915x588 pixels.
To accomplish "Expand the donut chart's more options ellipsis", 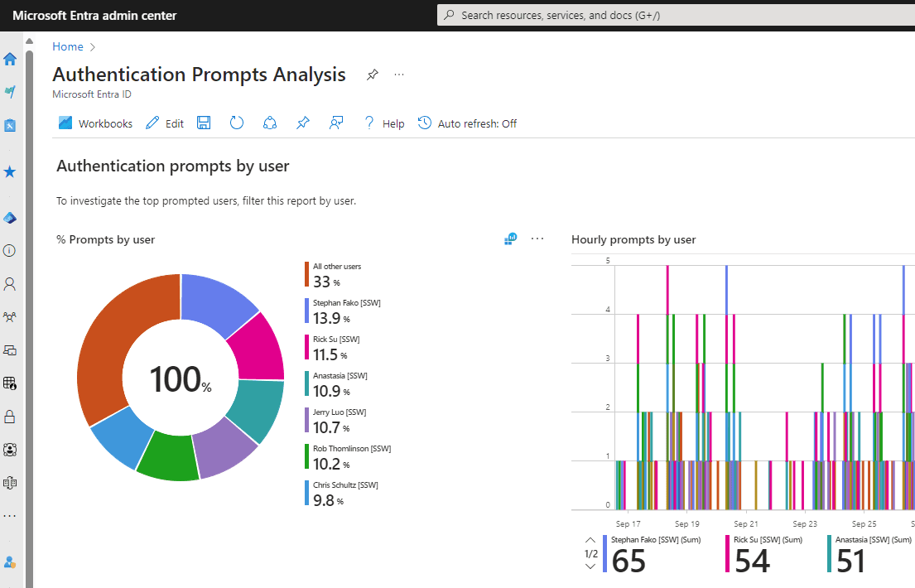I will point(537,239).
